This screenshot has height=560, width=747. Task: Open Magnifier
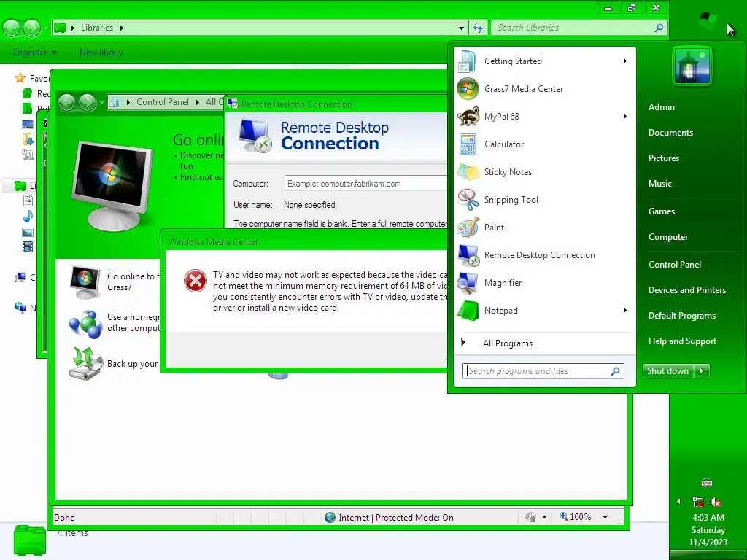[x=544, y=283]
